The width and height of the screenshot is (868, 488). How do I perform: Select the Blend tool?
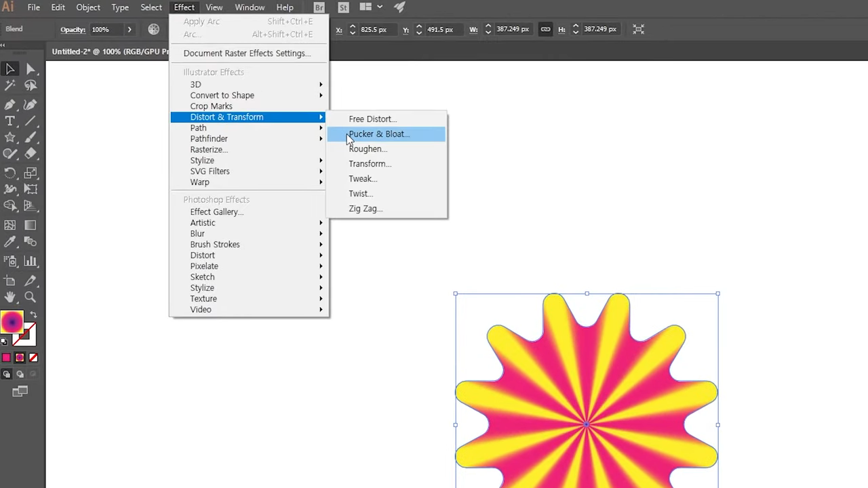(31, 242)
